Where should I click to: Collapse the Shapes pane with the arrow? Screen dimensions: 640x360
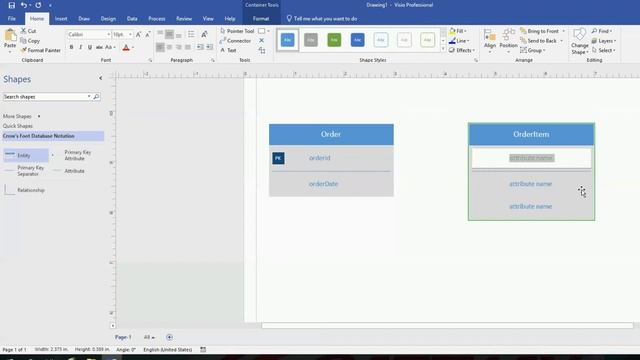100,78
